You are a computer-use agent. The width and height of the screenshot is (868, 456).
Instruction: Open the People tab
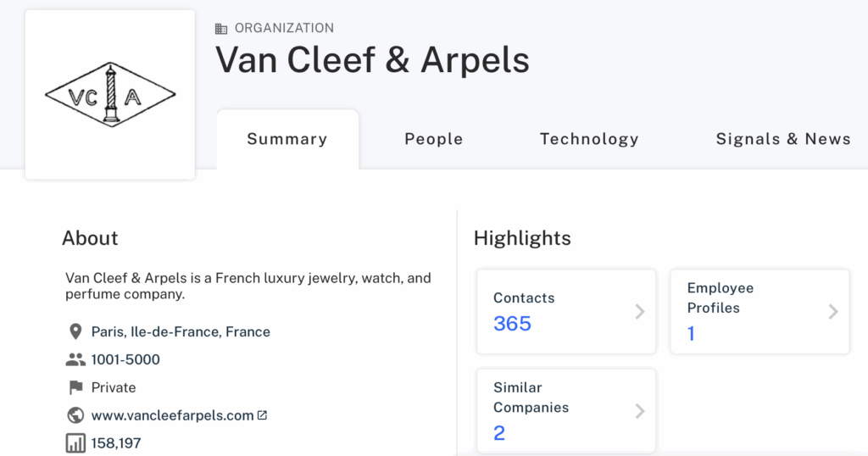click(x=433, y=139)
